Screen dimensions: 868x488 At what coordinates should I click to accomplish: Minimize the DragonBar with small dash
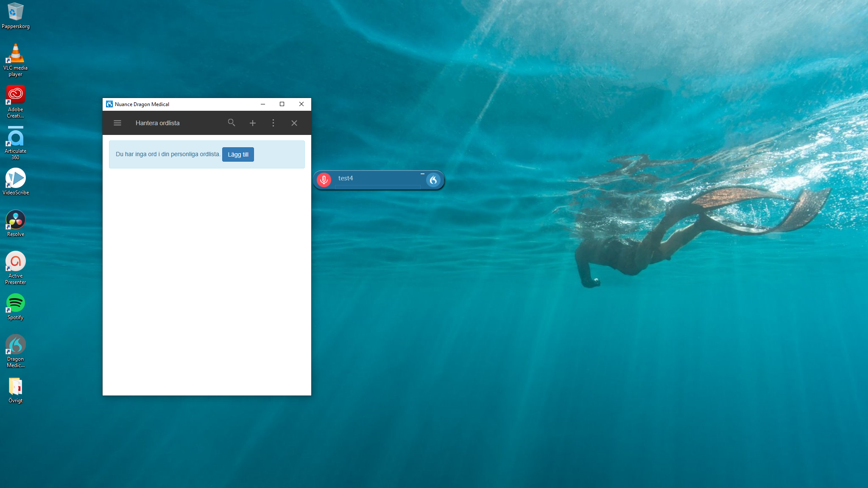(x=422, y=174)
